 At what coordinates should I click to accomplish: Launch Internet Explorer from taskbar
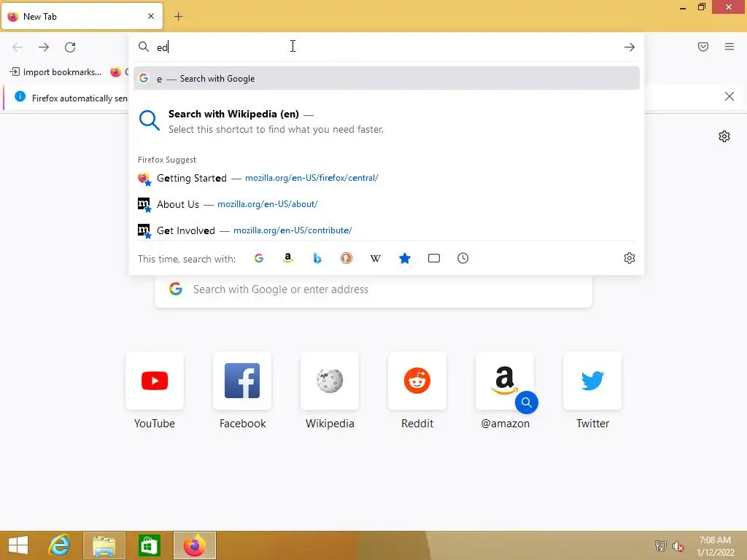(60, 545)
